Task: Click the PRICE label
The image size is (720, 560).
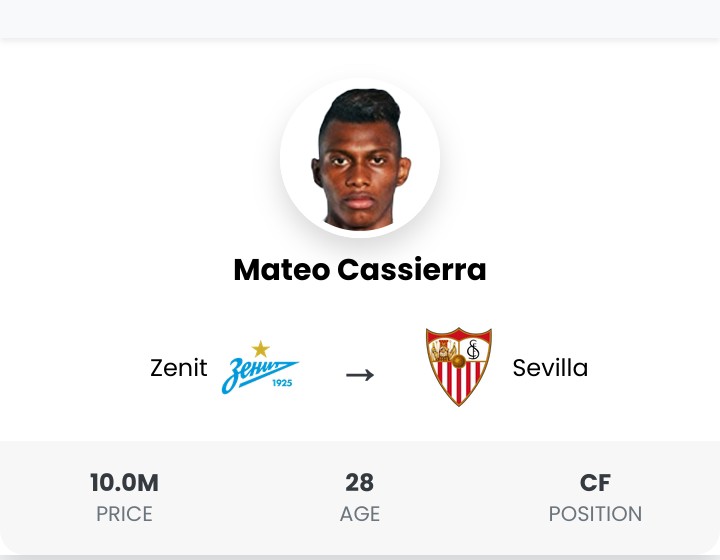Action: point(124,514)
